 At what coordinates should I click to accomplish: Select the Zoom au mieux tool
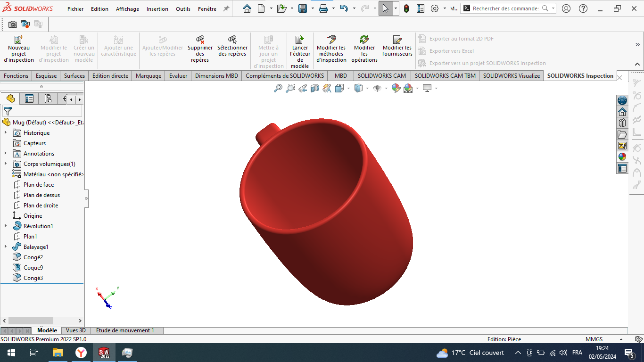pyautogui.click(x=277, y=88)
